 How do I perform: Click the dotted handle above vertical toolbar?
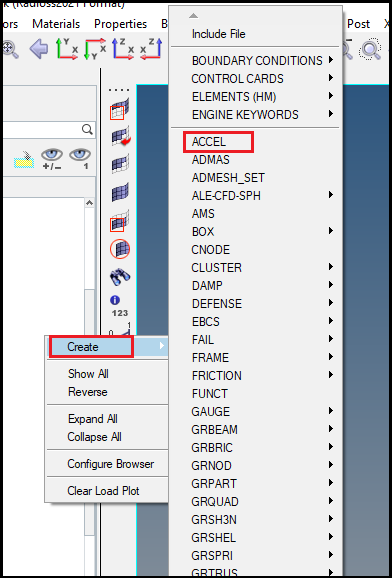[x=119, y=90]
